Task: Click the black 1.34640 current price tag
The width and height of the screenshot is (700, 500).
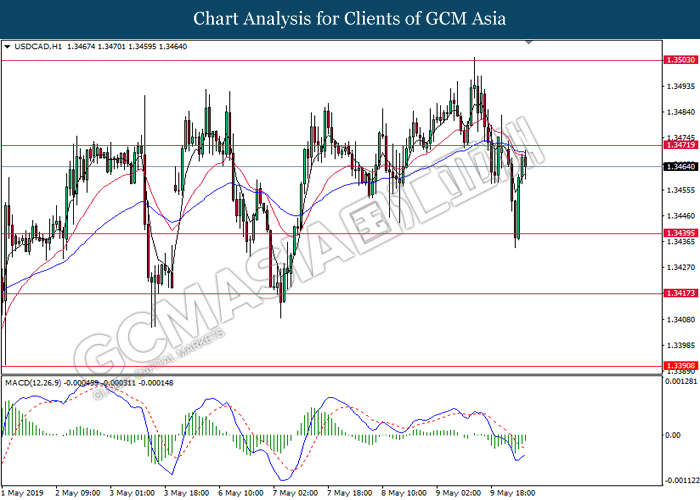Action: pyautogui.click(x=680, y=166)
